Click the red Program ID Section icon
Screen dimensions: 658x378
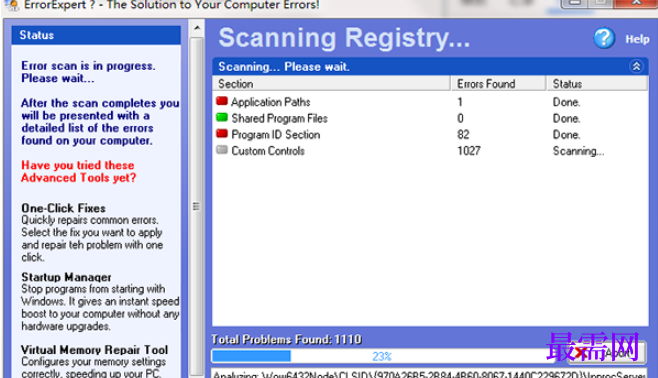pyautogui.click(x=222, y=134)
